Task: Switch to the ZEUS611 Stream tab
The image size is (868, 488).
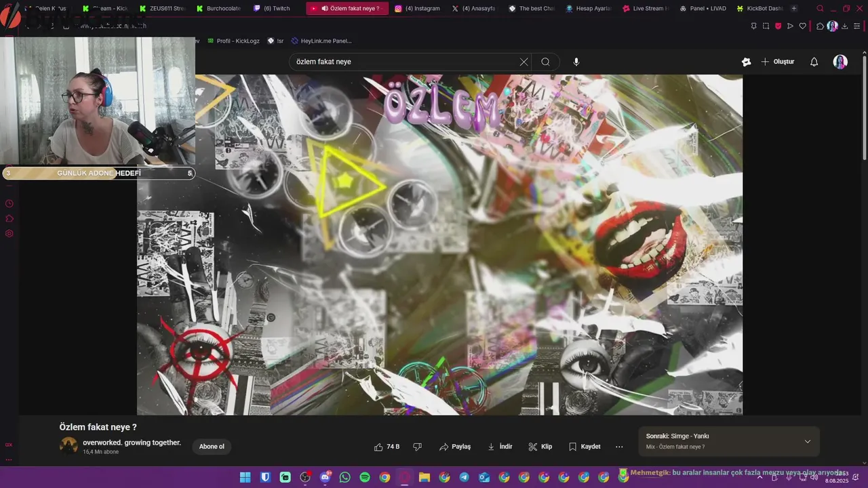Action: click(162, 8)
